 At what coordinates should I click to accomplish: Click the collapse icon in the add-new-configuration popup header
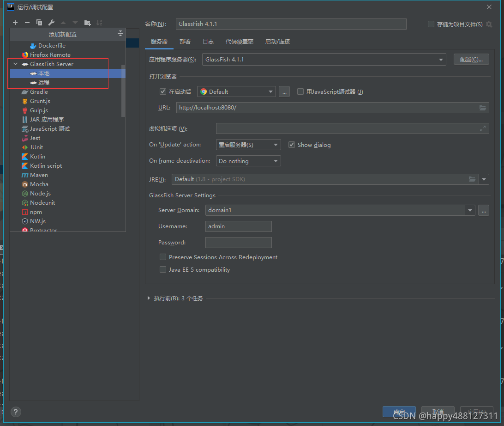pos(120,33)
